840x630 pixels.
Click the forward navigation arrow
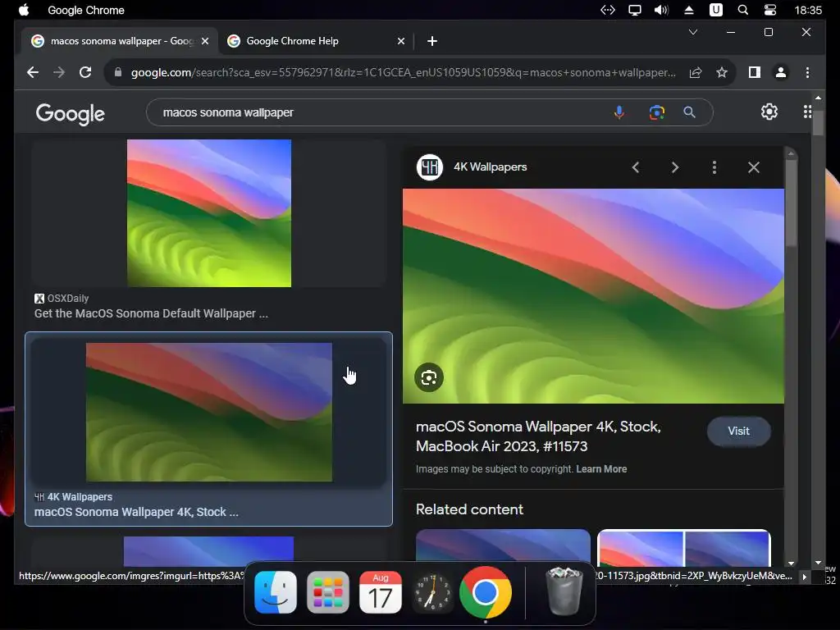click(59, 72)
